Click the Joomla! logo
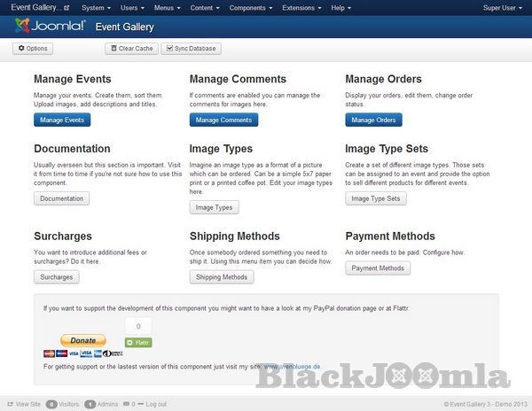Image resolution: width=532 pixels, height=411 pixels. [x=50, y=26]
